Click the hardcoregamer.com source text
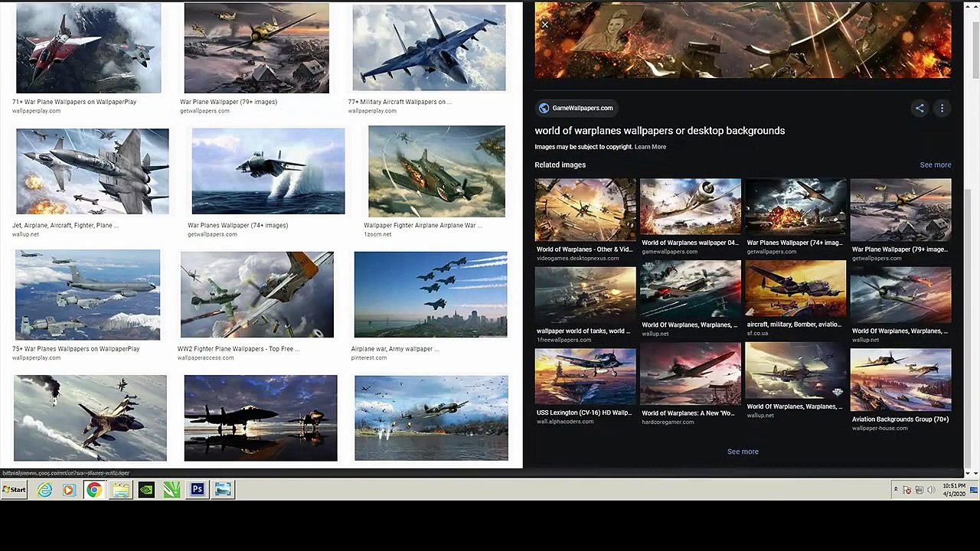This screenshot has height=551, width=980. [x=668, y=422]
